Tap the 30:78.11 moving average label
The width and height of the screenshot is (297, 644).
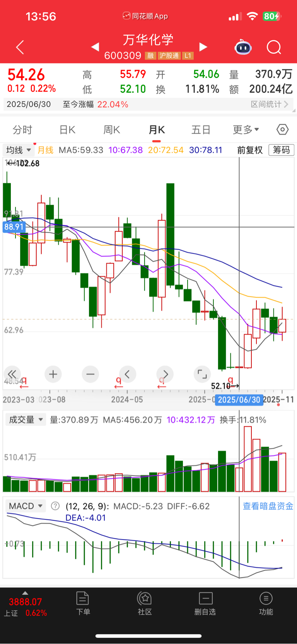(206, 150)
